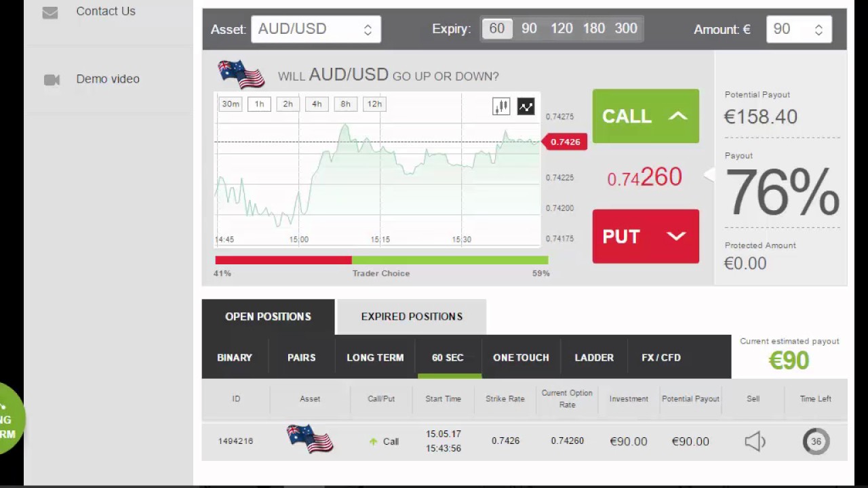Click the green Call arrow in position row

373,441
